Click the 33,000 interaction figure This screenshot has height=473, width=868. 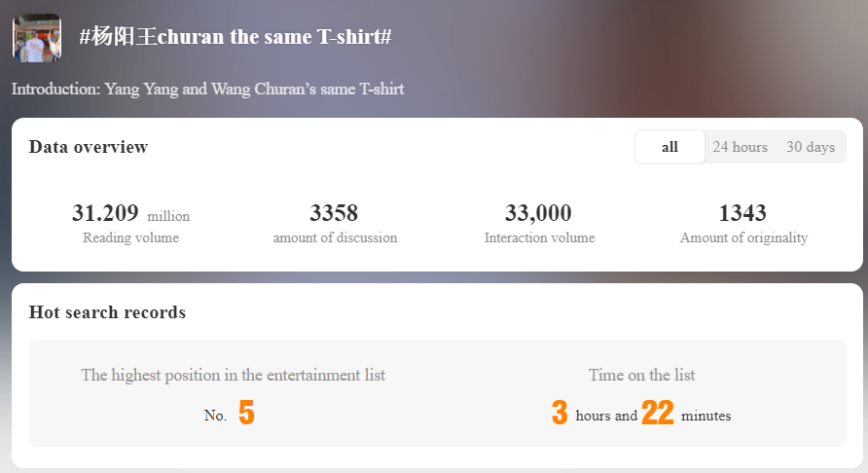coord(538,213)
